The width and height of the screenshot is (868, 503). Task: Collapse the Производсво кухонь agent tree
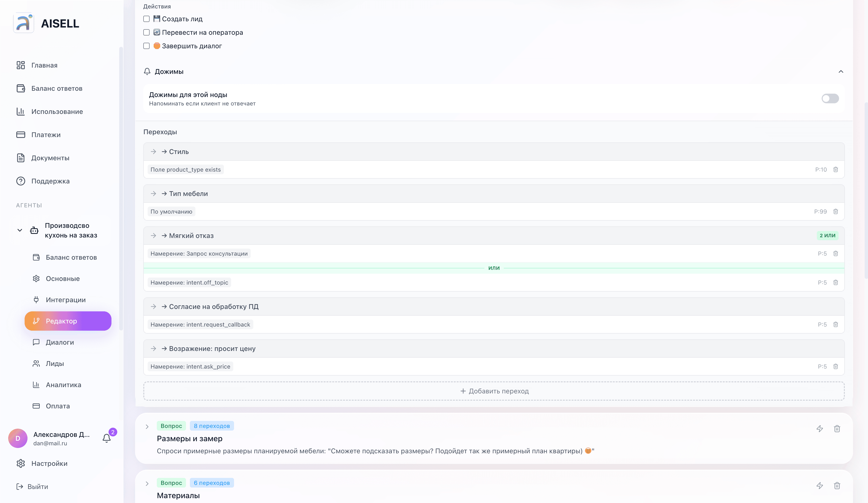20,230
